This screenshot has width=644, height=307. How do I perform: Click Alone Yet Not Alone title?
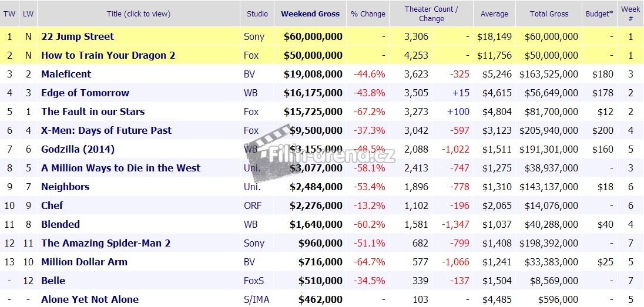[90, 299]
